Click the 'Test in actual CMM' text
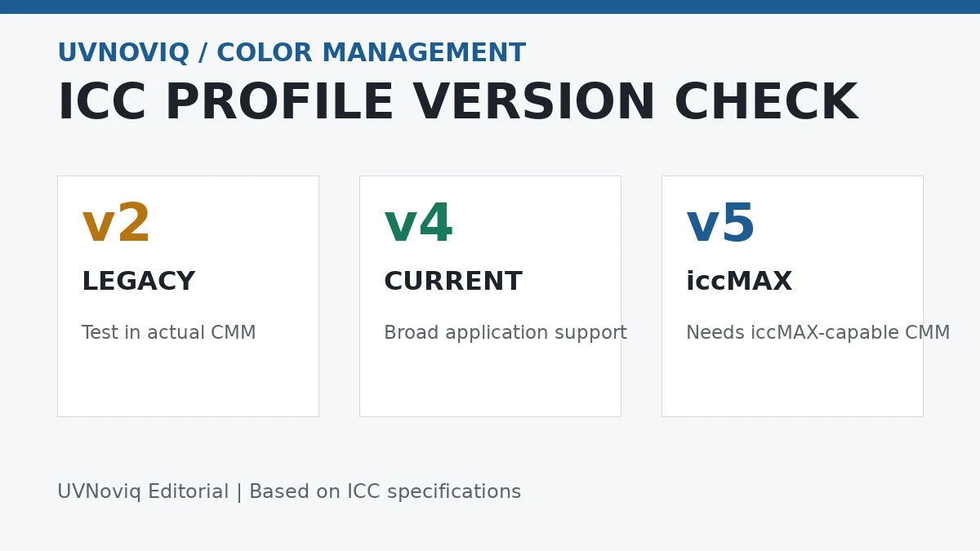 [x=169, y=333]
